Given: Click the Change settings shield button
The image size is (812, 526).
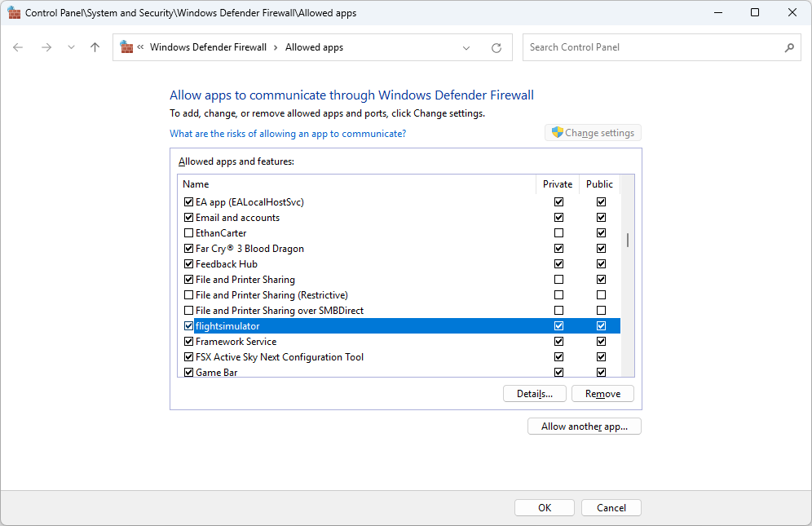Looking at the screenshot, I should pos(593,133).
